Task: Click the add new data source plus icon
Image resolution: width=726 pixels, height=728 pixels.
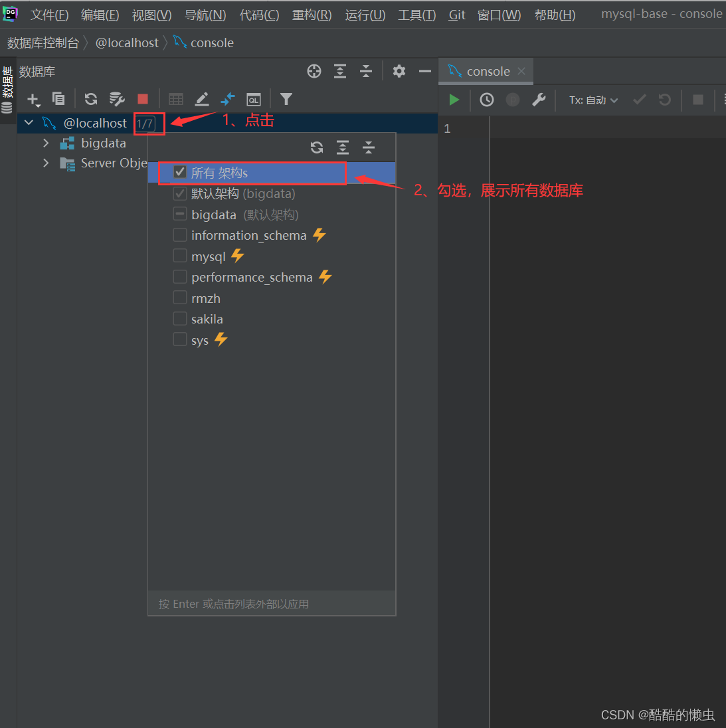Action: [33, 100]
